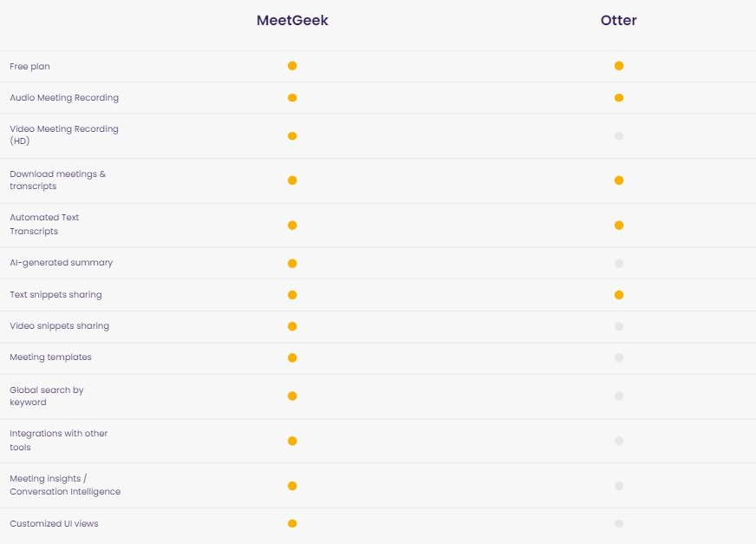Screen dimensions: 756x544
Task: Click MeetGeek's Free plan yellow dot
Action: point(292,66)
